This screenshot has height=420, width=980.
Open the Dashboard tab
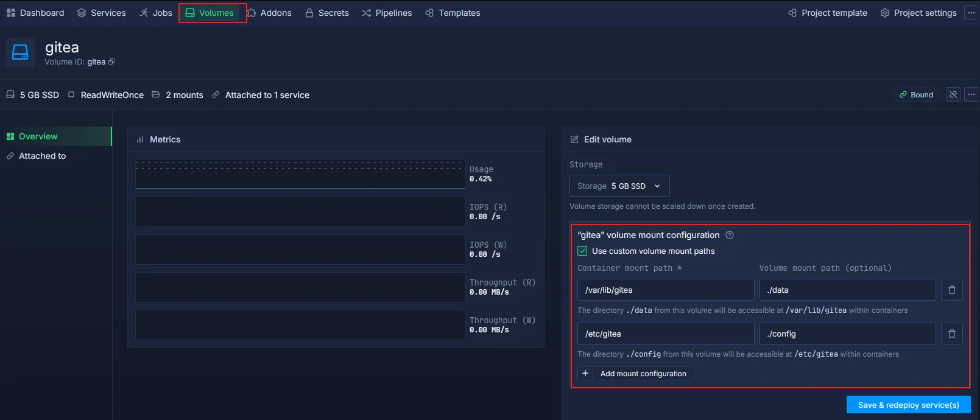pyautogui.click(x=35, y=13)
